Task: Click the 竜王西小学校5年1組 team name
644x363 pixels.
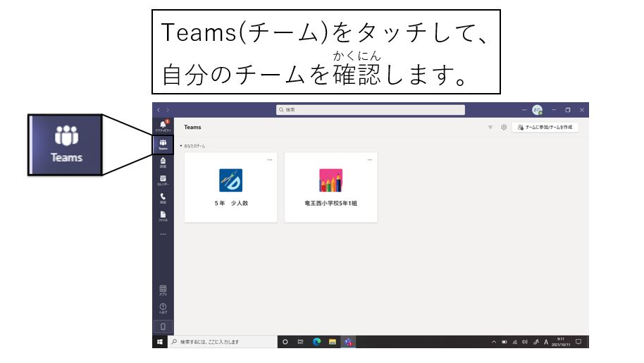Action: 331,203
